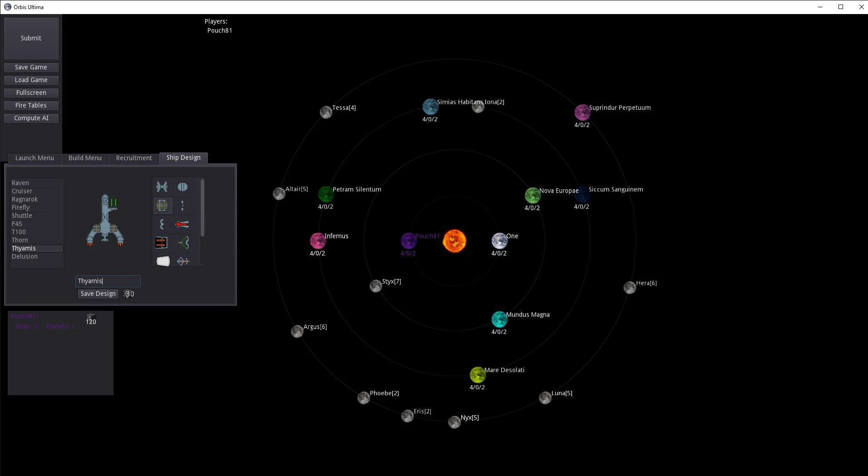
Task: Select the purple Pouch81 home planet
Action: click(409, 241)
